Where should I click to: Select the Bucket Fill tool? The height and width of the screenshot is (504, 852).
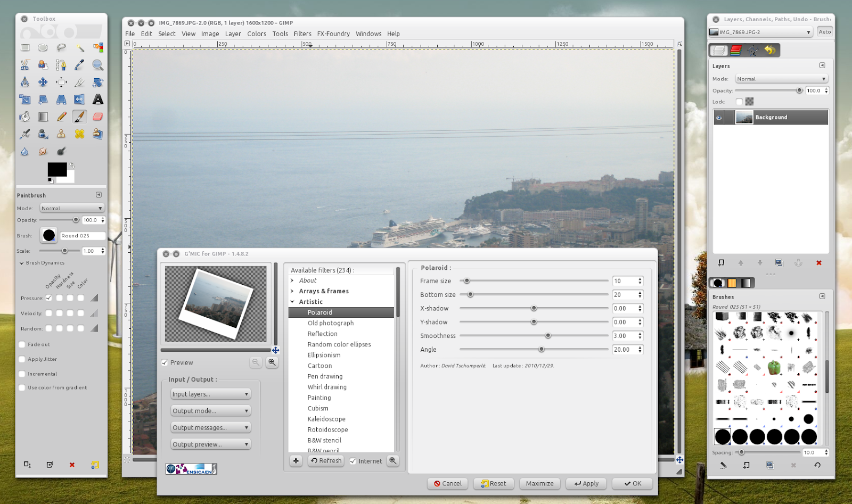tap(25, 117)
